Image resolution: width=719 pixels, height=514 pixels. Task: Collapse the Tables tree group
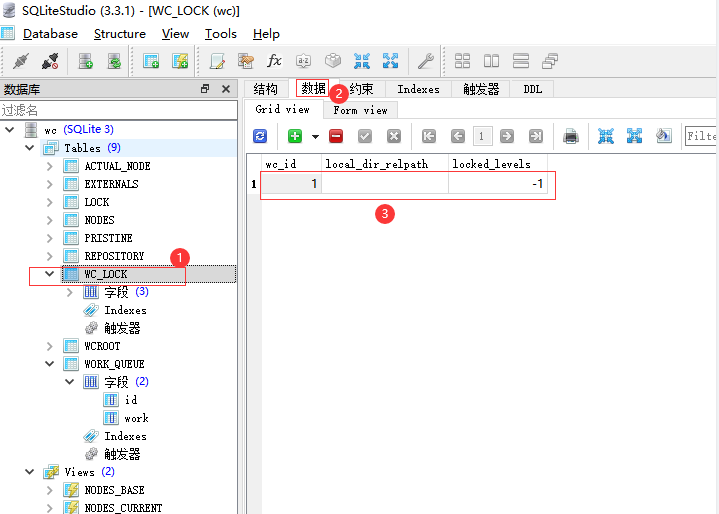[30, 148]
